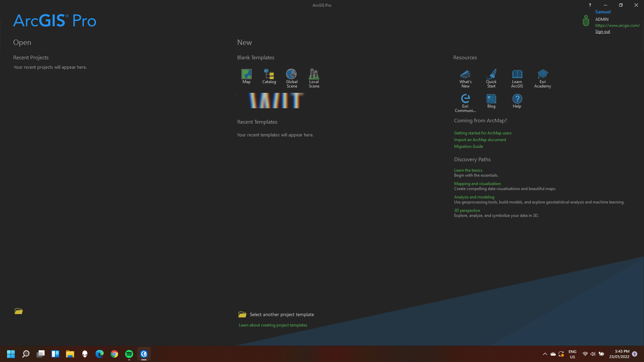
Task: Open the Migration Guide link
Action: click(468, 146)
